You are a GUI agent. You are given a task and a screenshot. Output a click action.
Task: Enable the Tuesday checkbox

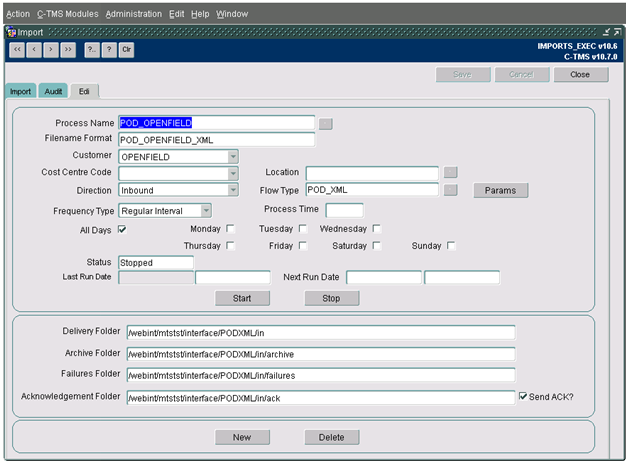pos(303,229)
